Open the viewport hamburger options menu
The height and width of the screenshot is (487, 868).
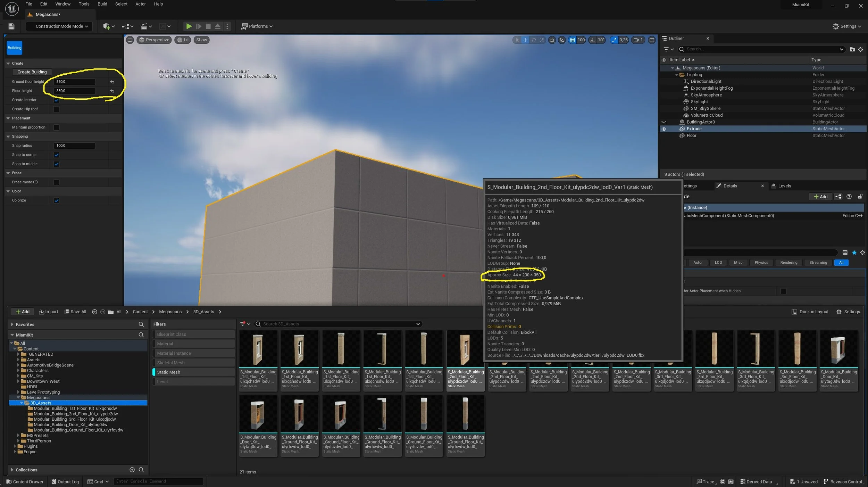click(130, 40)
